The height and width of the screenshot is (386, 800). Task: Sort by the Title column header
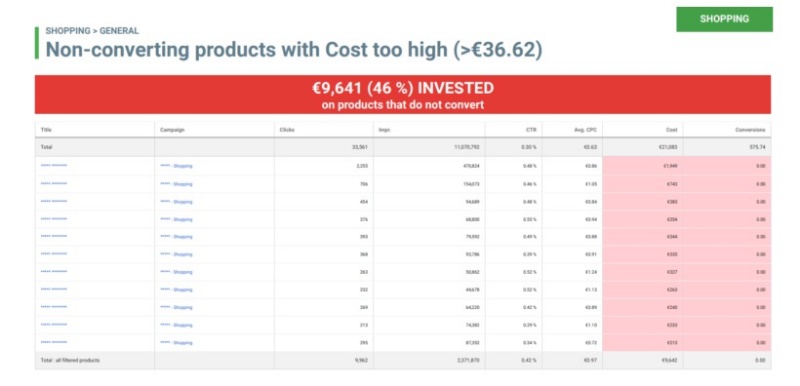(46, 130)
